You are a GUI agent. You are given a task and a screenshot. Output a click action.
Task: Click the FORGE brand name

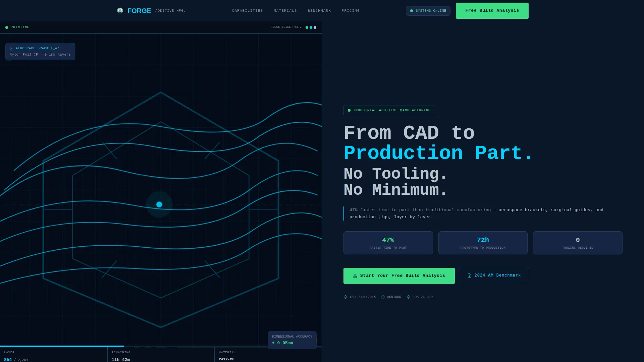click(x=139, y=11)
